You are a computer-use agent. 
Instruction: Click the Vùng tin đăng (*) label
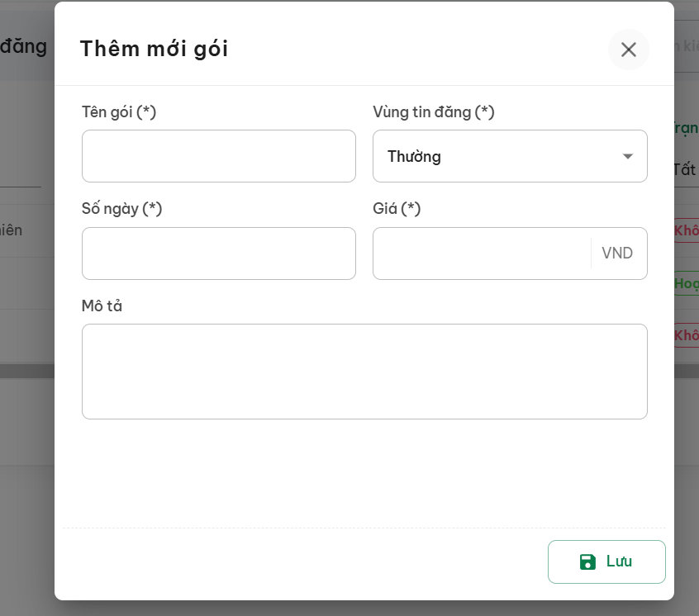(x=433, y=112)
